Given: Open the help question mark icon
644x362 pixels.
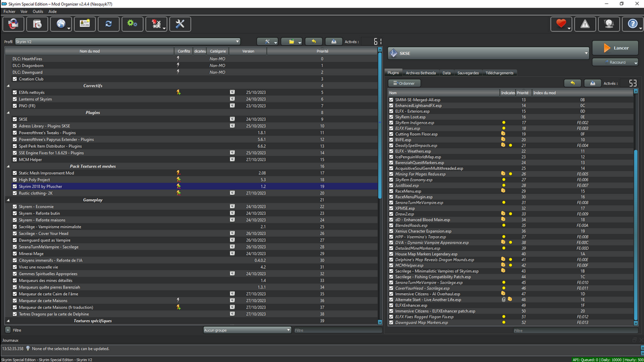Looking at the screenshot, I should pyautogui.click(x=632, y=24).
